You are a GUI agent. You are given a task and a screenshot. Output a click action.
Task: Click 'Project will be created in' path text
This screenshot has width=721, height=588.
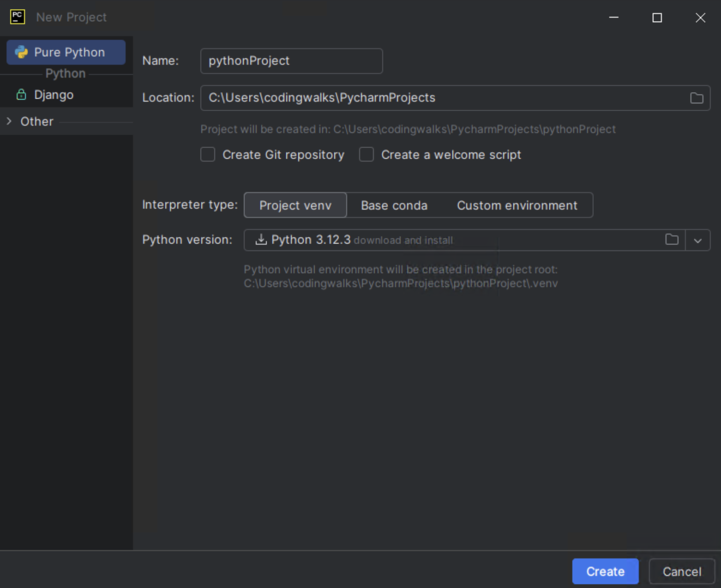408,129
